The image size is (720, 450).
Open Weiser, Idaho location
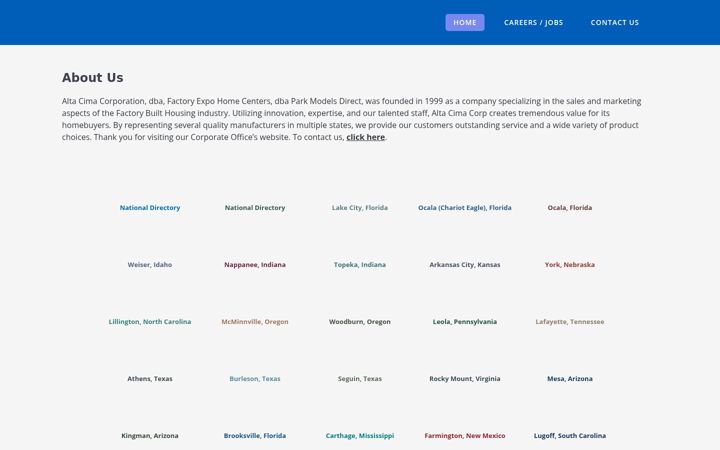[x=150, y=264]
